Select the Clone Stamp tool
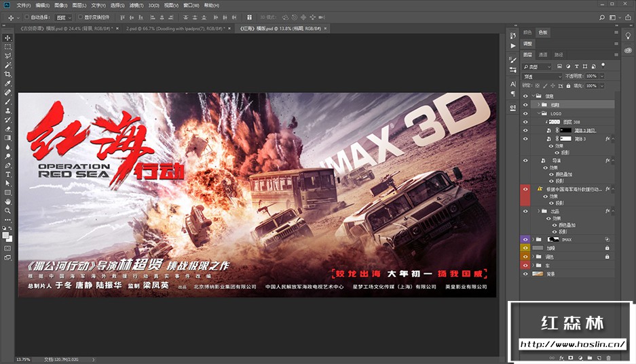Viewport: 636px width, 364px height. [x=7, y=110]
